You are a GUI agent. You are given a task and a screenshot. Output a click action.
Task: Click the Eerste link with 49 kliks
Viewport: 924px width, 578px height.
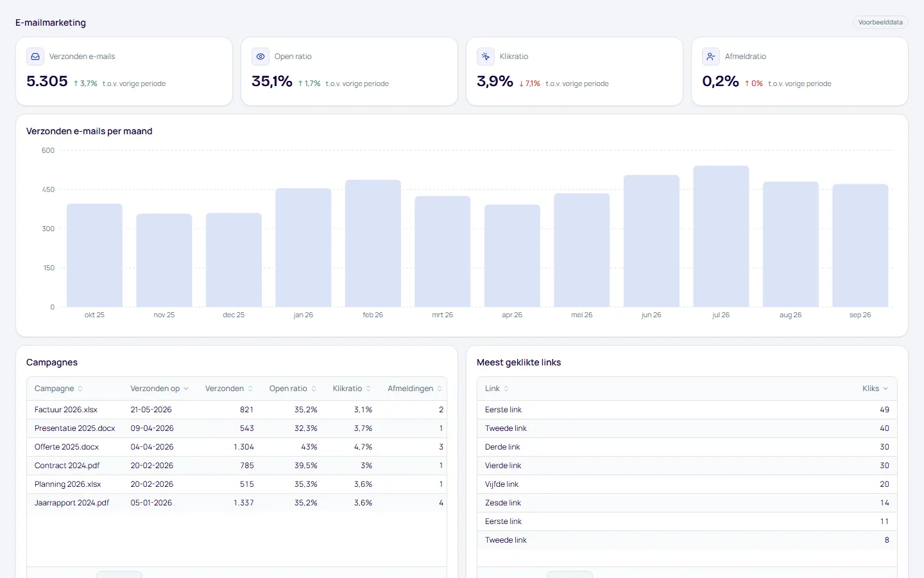687,410
